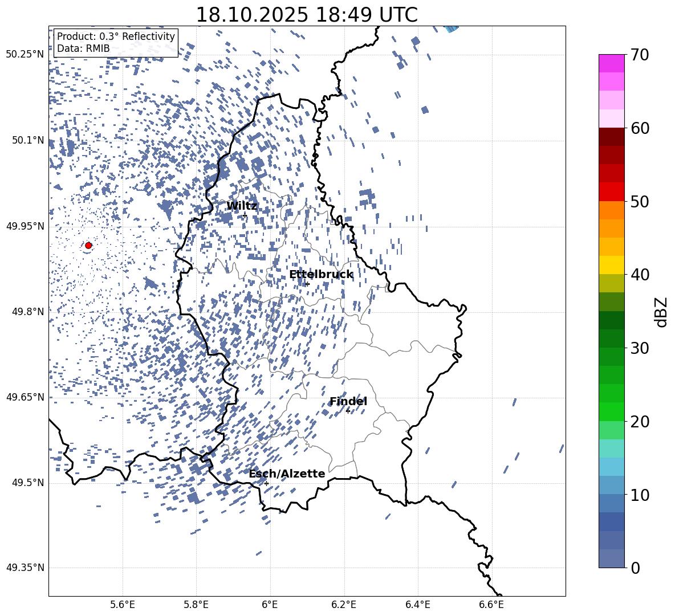Click the colorbar tick label 60
Image resolution: width=675 pixels, height=616 pixels.
tap(640, 128)
